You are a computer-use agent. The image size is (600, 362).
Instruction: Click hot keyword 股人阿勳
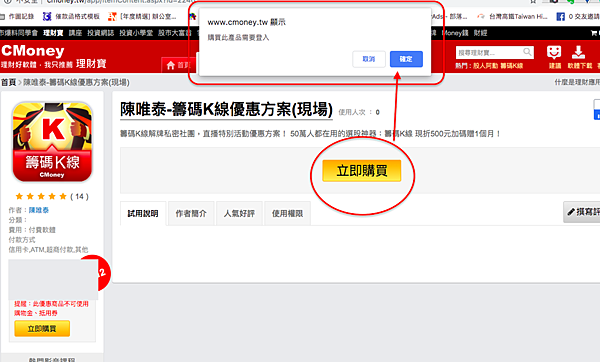(486, 66)
